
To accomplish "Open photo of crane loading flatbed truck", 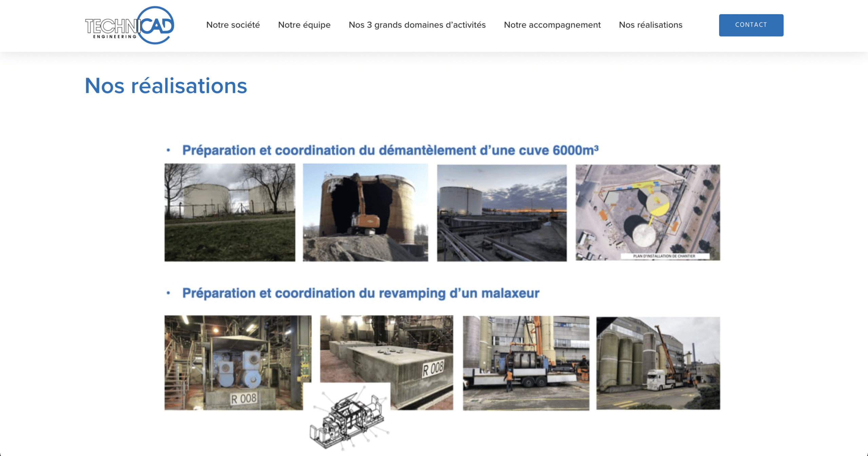I will tap(526, 363).
